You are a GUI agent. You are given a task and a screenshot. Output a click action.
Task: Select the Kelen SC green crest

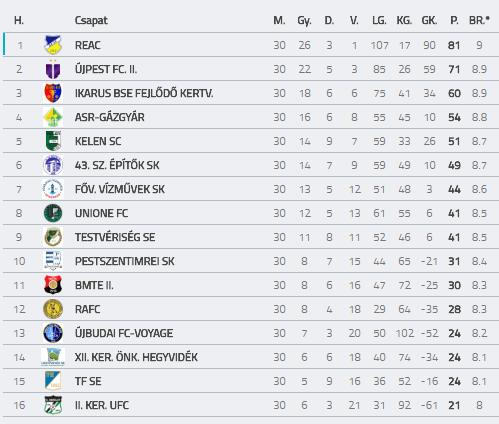pyautogui.click(x=53, y=141)
